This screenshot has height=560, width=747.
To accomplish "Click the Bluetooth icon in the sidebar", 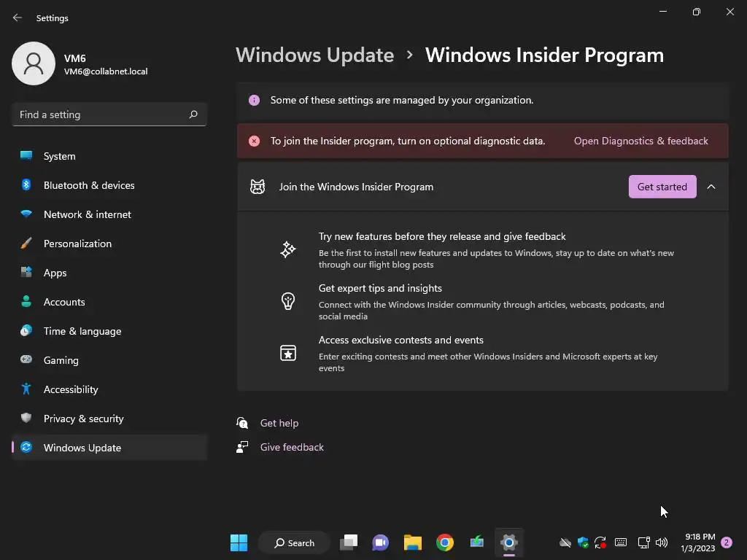I will click(x=26, y=184).
